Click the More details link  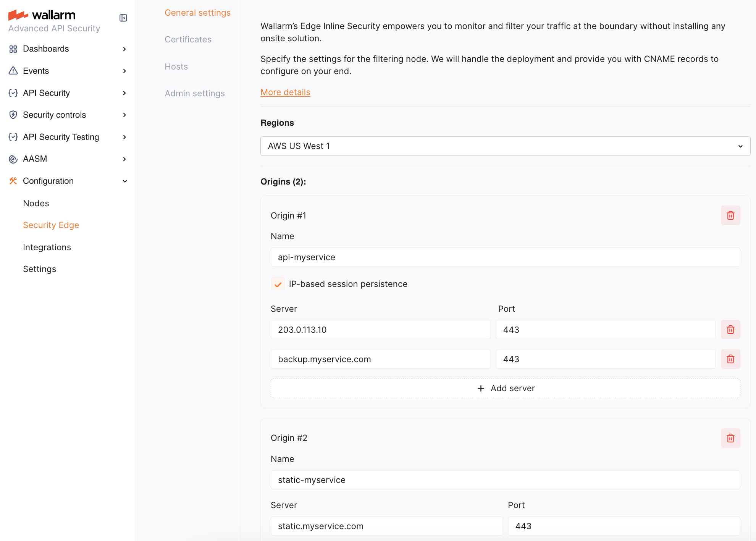pos(285,92)
